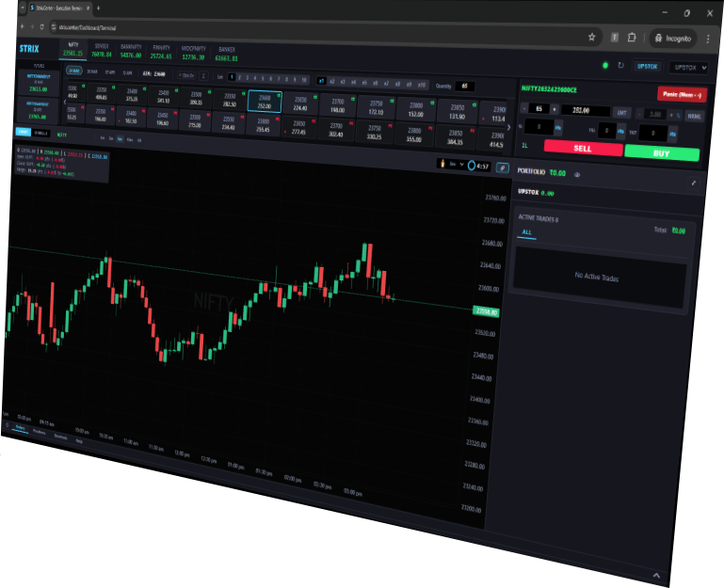The width and height of the screenshot is (724, 588).
Task: Select the 23600 CE option at 252.00
Action: (x=265, y=102)
